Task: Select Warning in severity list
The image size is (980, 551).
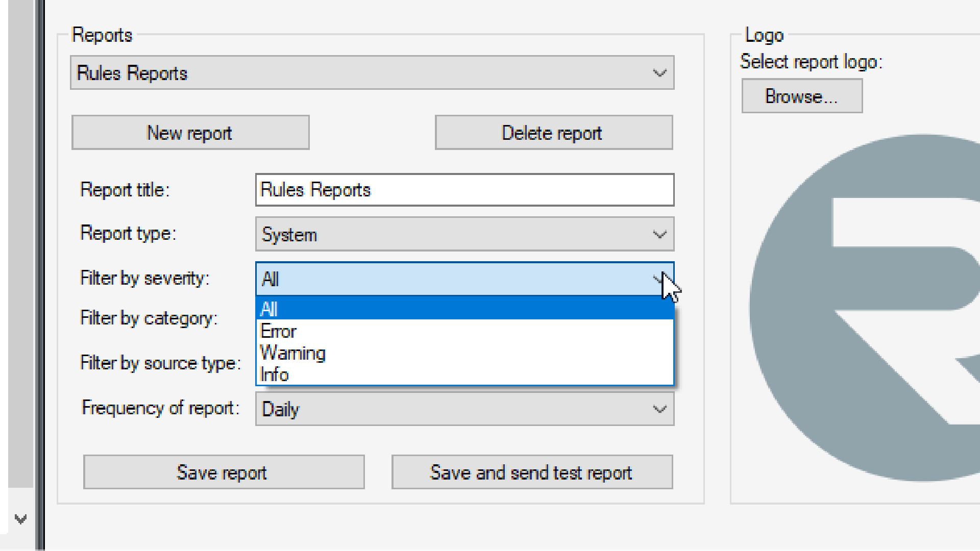Action: pos(464,353)
